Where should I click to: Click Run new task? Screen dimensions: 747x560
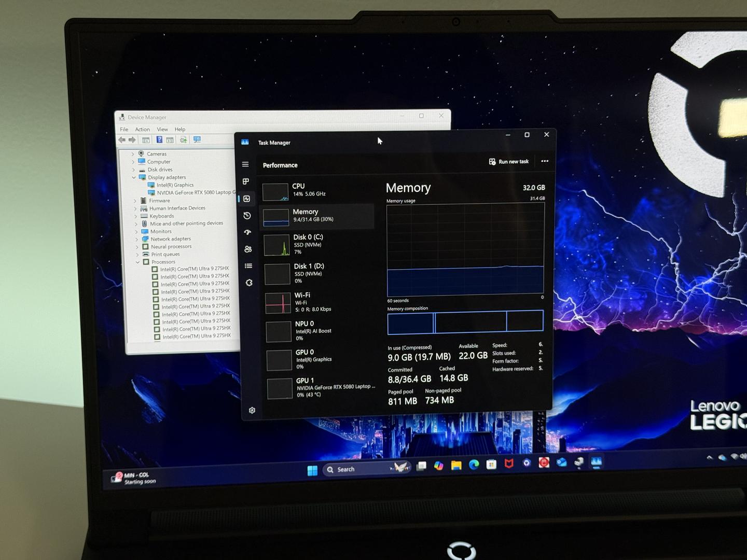[509, 162]
